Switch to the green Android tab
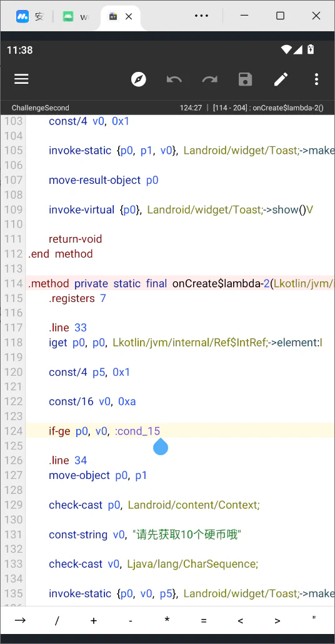Viewport: 335px width, 644px height. click(76, 16)
